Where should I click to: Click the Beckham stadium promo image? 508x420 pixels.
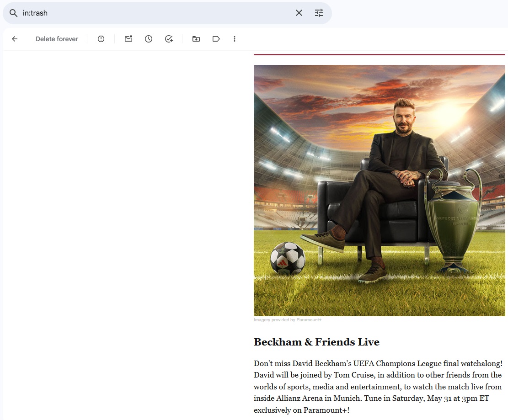[380, 191]
